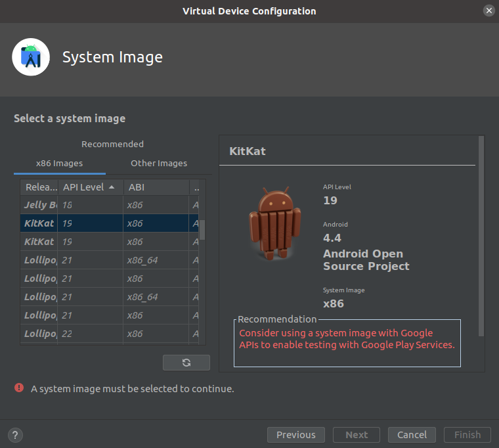Click the KitKat heading in details panel
Viewport: 499px width, 448px height.
click(248, 151)
